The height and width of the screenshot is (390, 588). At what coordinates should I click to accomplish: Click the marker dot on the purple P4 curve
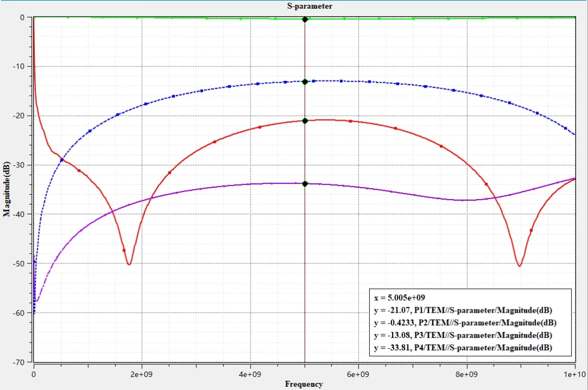(305, 184)
